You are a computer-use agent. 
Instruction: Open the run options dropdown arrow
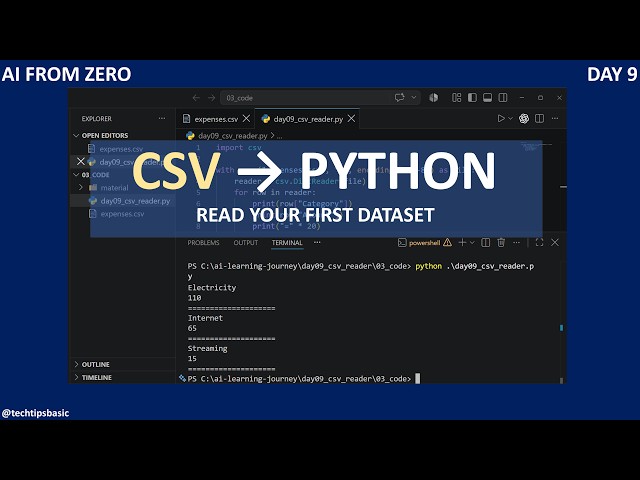(x=510, y=118)
